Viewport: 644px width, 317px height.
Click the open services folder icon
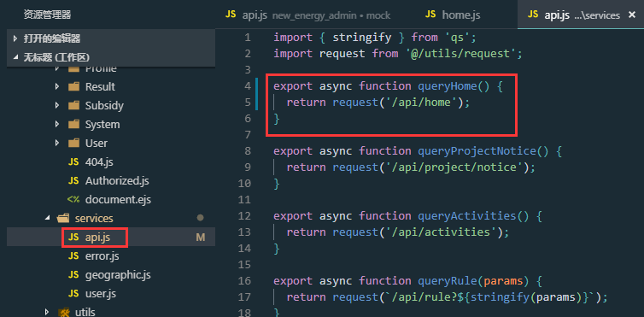pos(64,219)
